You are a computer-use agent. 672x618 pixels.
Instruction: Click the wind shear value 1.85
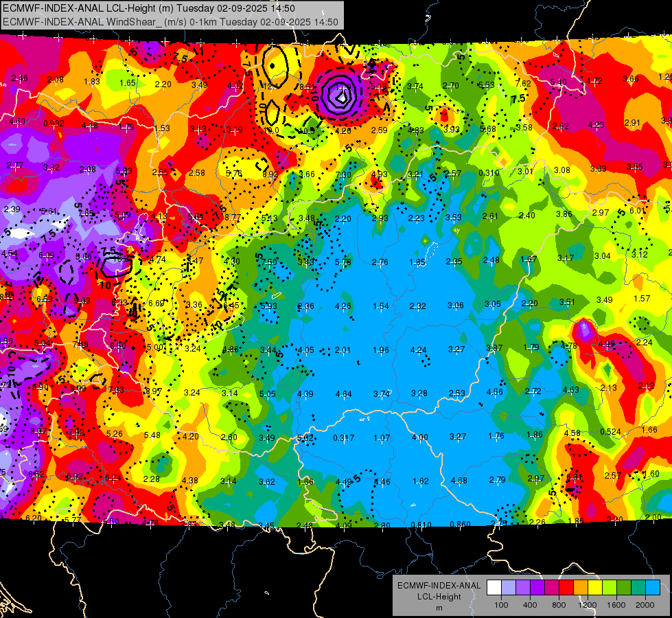click(417, 262)
